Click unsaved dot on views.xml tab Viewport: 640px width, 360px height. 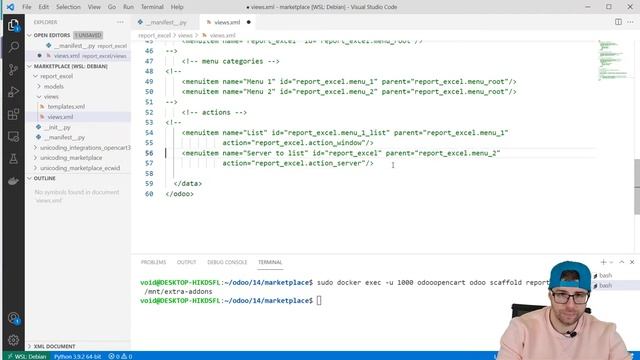(x=249, y=22)
